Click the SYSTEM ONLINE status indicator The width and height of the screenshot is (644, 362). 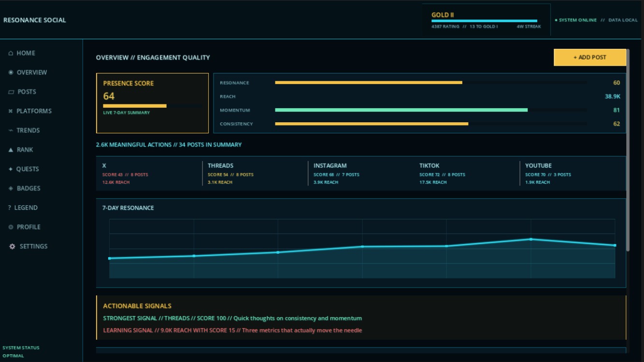click(575, 20)
